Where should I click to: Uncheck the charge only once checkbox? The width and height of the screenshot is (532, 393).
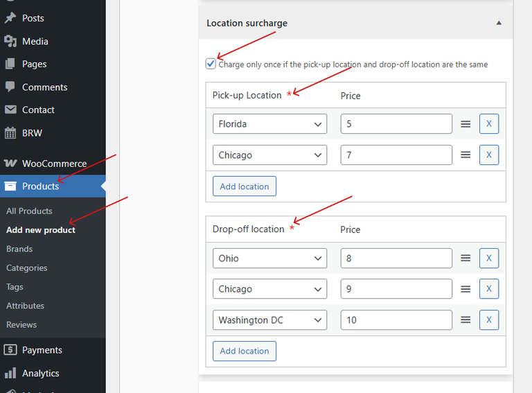tap(211, 64)
